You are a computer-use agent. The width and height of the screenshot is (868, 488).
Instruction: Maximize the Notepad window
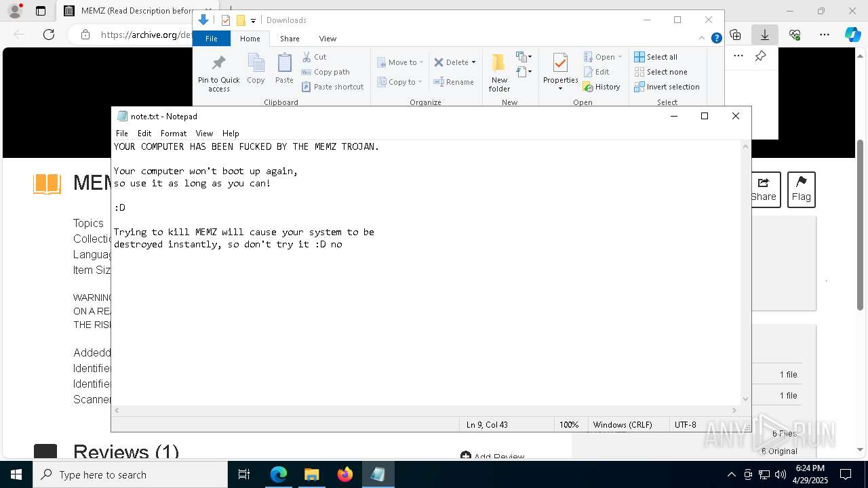pyautogui.click(x=705, y=117)
